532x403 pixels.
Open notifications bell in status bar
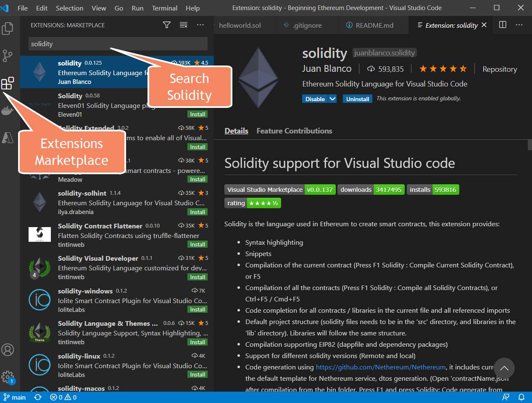pyautogui.click(x=521, y=397)
